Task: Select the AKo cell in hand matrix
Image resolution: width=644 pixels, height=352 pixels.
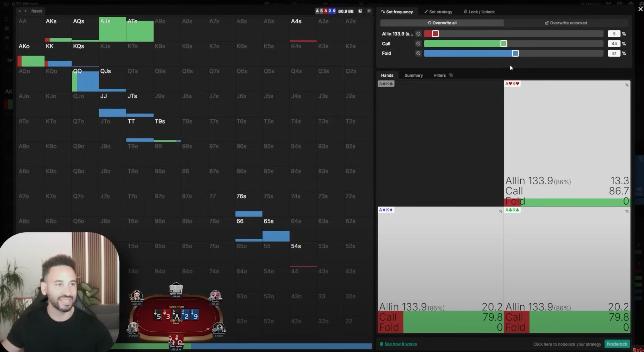Action: click(x=31, y=54)
